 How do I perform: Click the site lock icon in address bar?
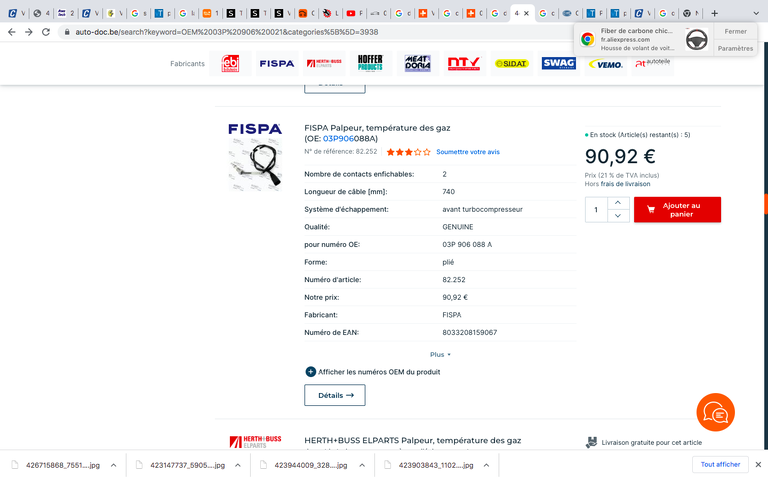[x=67, y=32]
